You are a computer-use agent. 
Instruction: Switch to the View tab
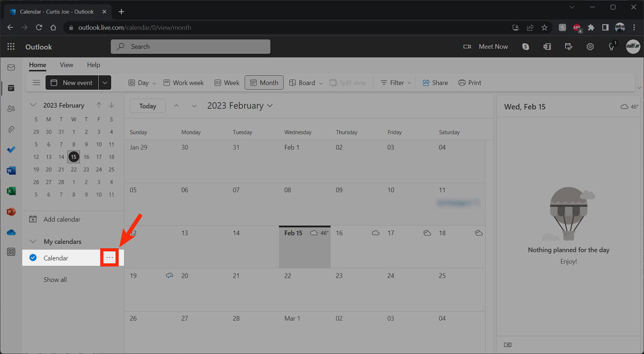(x=67, y=65)
